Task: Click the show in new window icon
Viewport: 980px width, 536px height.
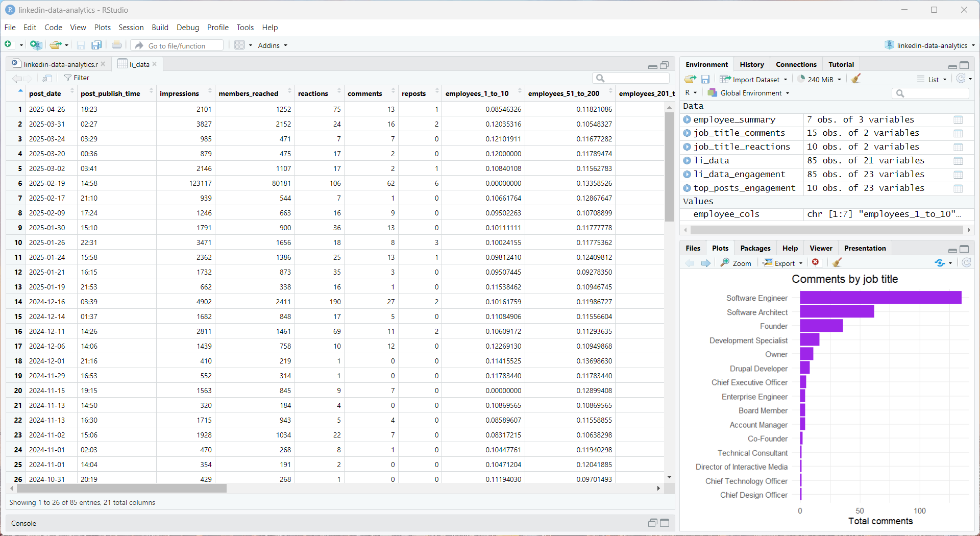Action: (47, 78)
